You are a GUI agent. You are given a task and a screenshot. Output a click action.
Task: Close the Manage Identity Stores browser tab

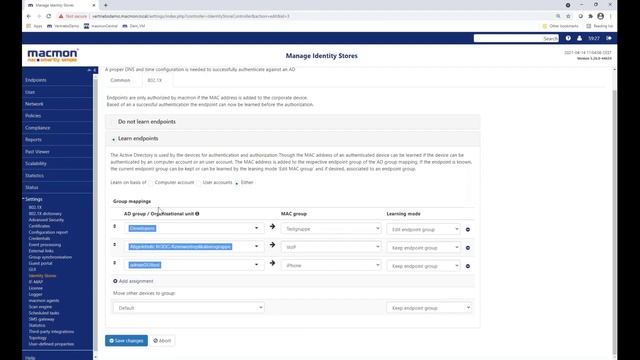coord(93,5)
